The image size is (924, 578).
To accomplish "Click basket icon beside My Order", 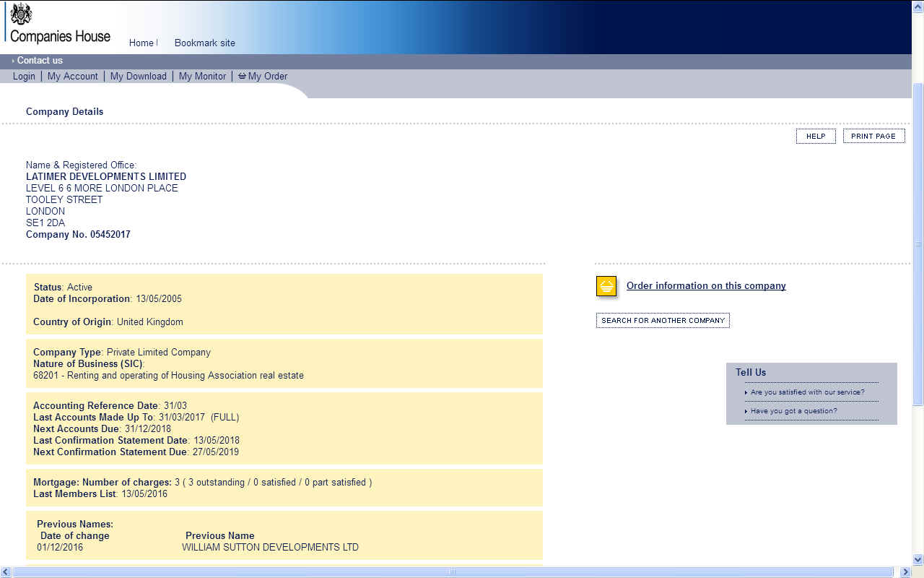I will [242, 76].
